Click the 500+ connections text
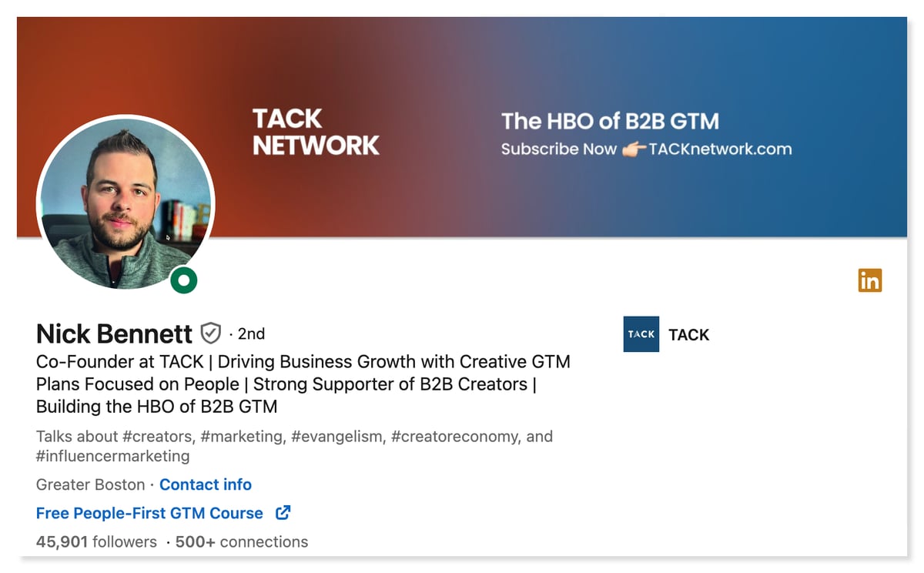Viewport: 924px width, 573px height. [242, 541]
